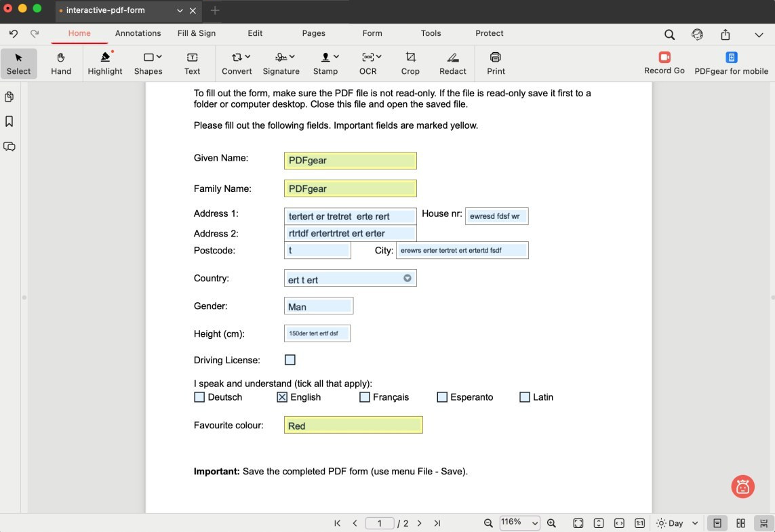Uncheck the English language checkbox
Viewport: 775px width, 532px height.
coord(282,397)
